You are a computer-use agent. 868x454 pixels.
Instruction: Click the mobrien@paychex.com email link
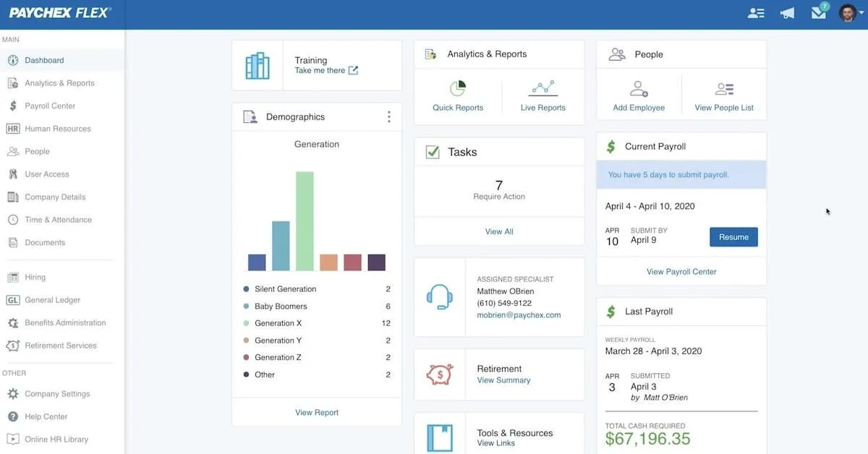click(519, 315)
